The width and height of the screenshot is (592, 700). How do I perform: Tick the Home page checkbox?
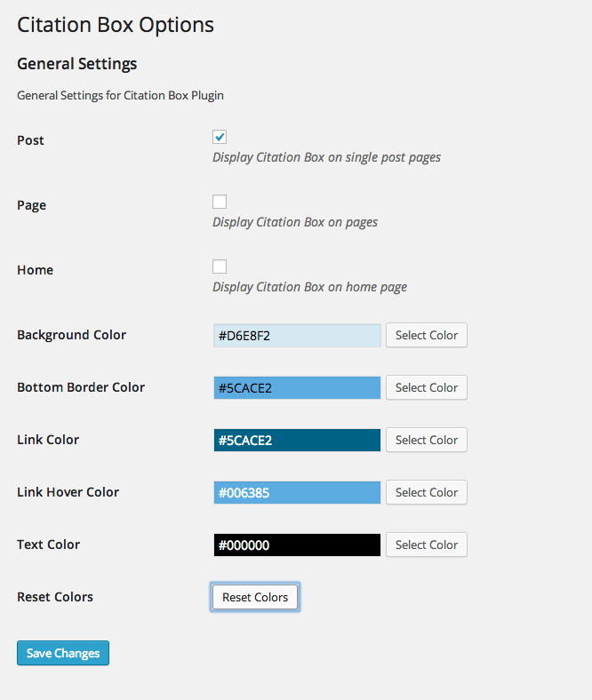[x=220, y=266]
